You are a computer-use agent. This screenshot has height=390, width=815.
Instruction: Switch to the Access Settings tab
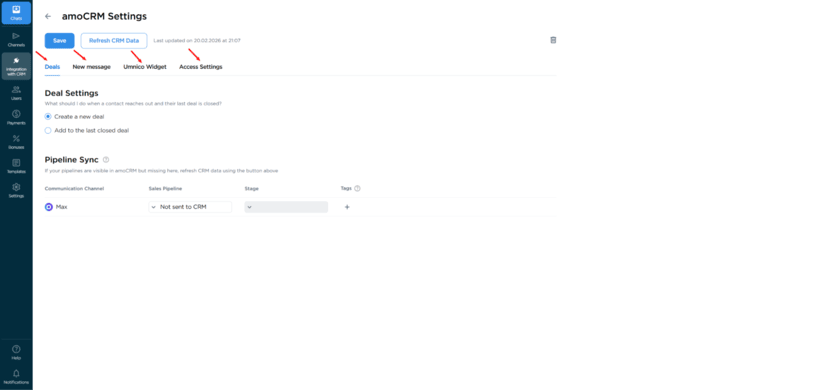pos(201,67)
